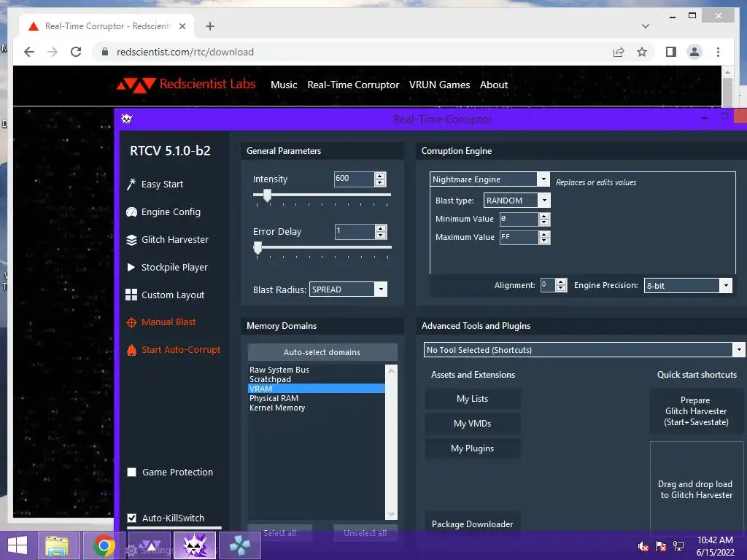Viewport: 747px width, 560px height.
Task: Click the Auto-select domains button
Action: click(x=322, y=352)
